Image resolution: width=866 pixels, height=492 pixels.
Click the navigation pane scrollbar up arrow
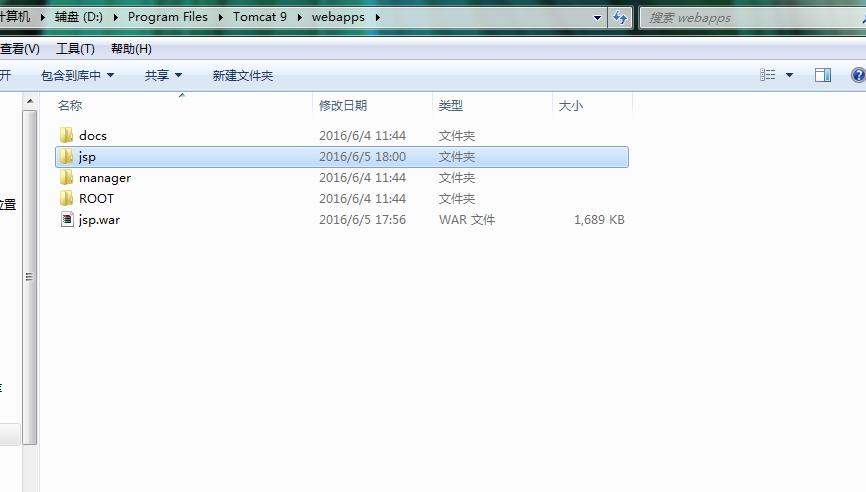click(x=30, y=101)
